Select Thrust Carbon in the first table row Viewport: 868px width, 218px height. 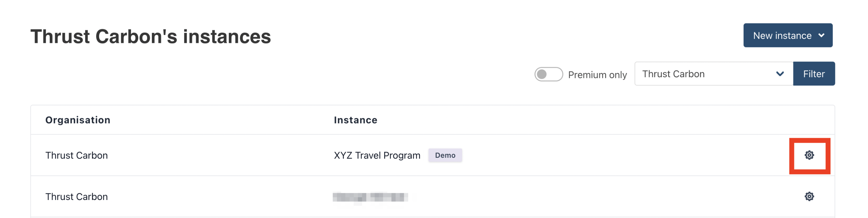click(77, 155)
